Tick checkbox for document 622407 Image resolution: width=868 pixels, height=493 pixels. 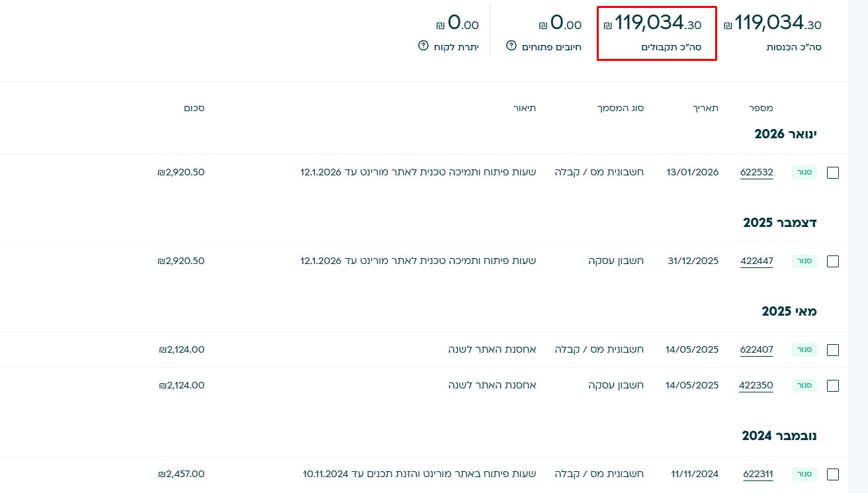coord(833,350)
